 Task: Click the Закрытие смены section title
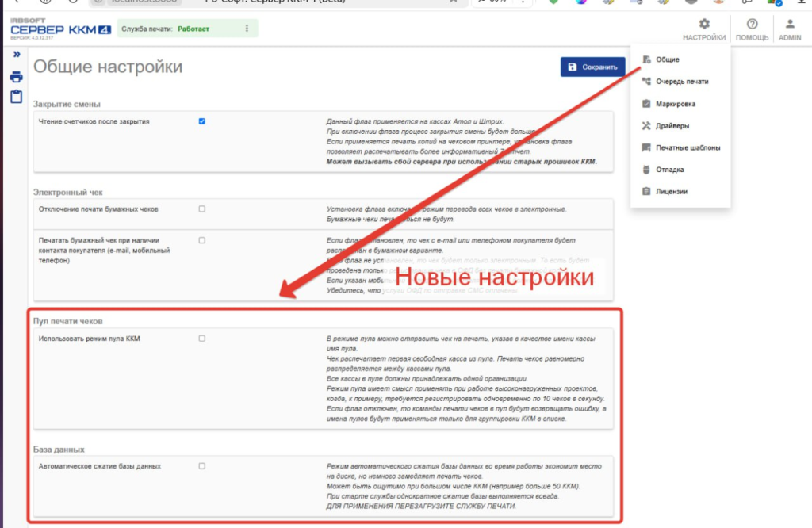coord(67,104)
